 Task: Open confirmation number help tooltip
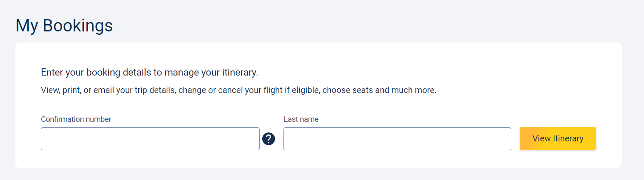[x=269, y=139]
